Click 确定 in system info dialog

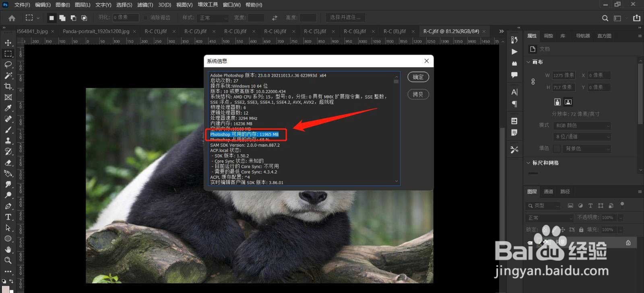click(418, 77)
